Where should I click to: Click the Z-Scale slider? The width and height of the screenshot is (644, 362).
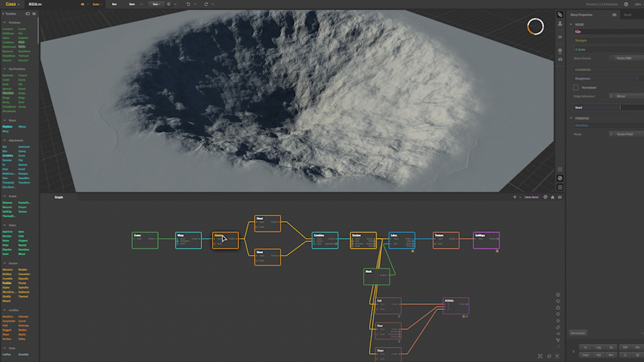click(x=609, y=49)
